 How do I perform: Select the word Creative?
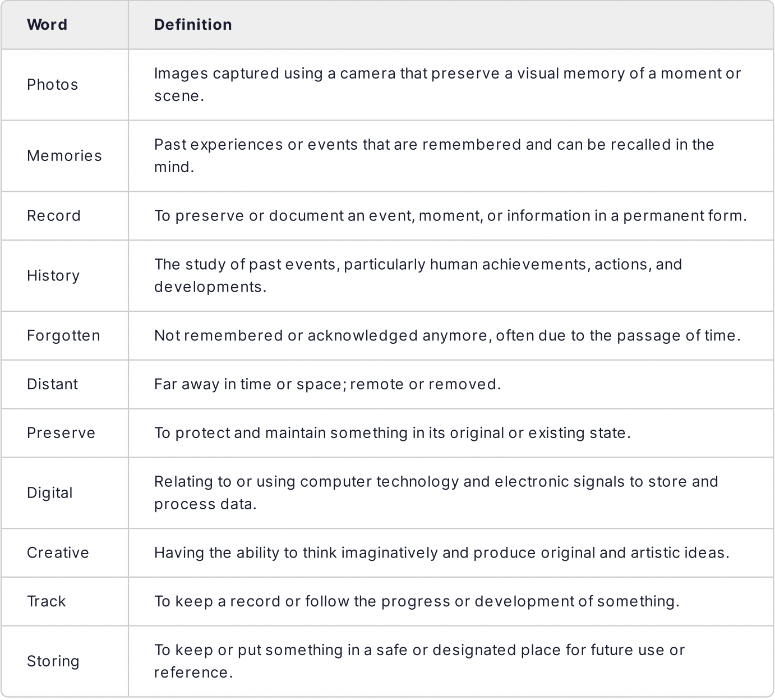point(58,553)
